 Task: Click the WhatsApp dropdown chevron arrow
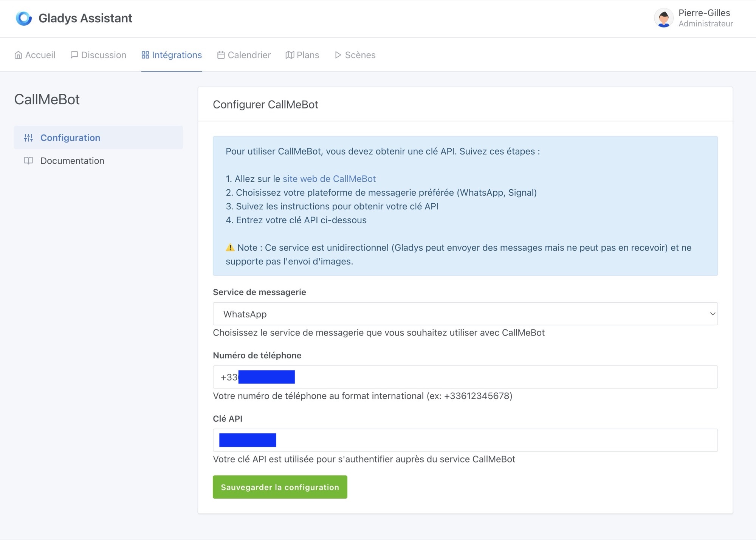pyautogui.click(x=712, y=314)
